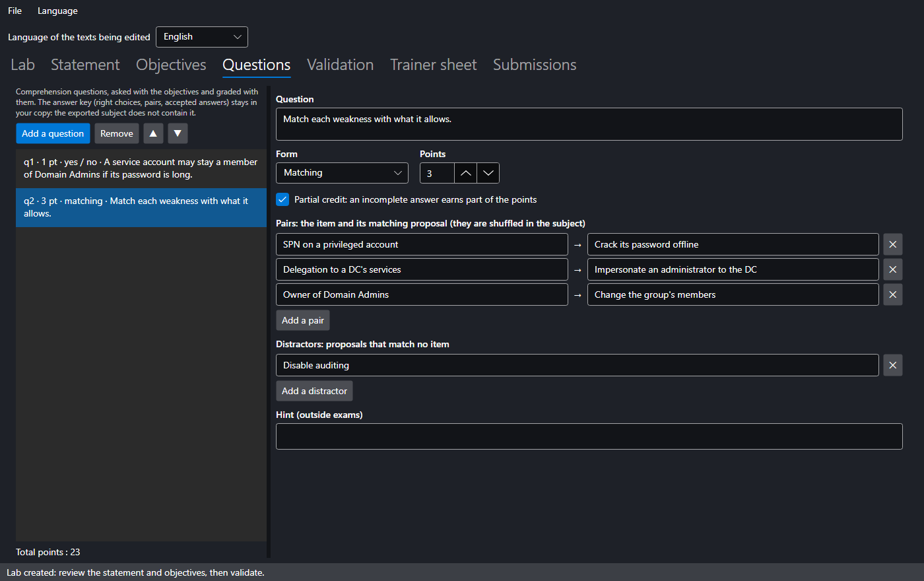This screenshot has height=581, width=924.
Task: Switch to the Objectives tab
Action: pos(171,65)
